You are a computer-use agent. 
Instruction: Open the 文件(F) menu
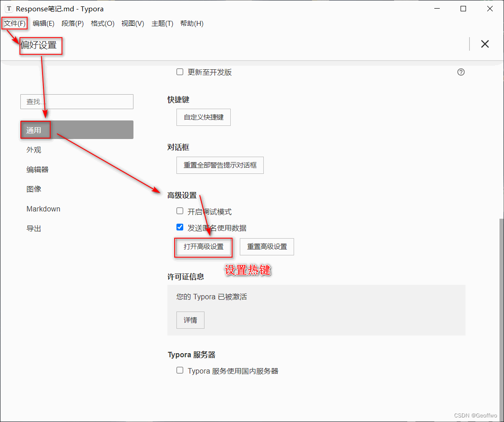pos(14,24)
